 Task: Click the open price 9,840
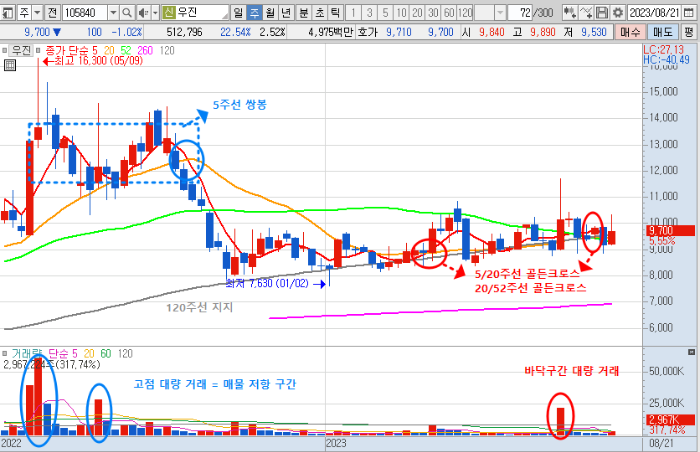pyautogui.click(x=492, y=32)
